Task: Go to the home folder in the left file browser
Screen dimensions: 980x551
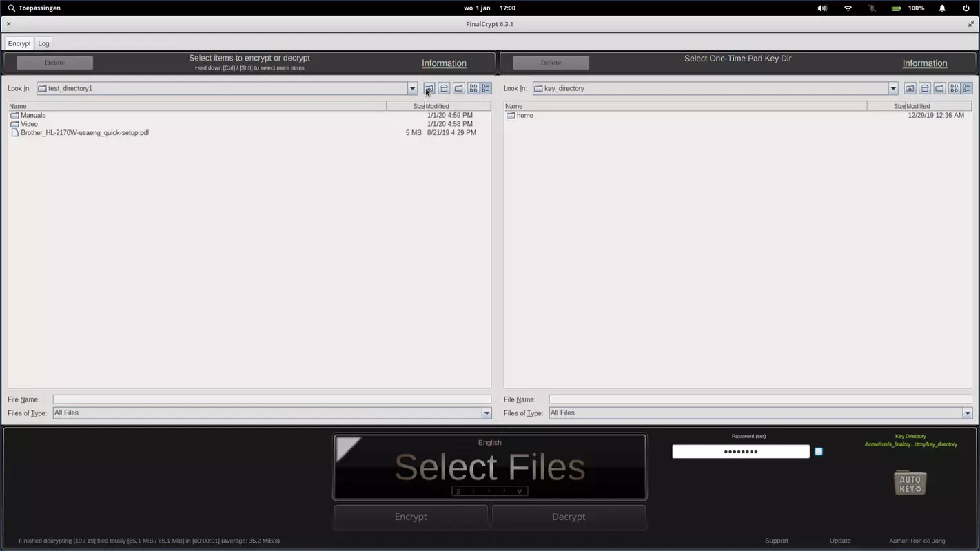Action: click(x=444, y=88)
